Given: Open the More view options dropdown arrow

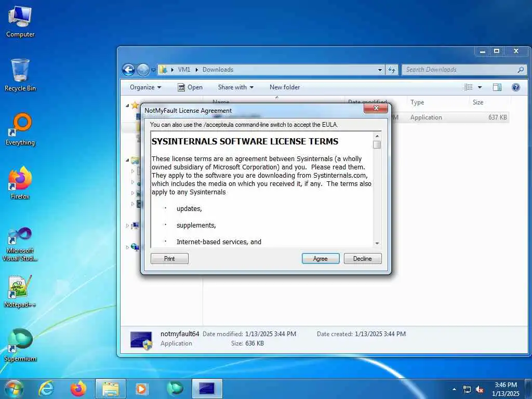Looking at the screenshot, I should coord(480,87).
